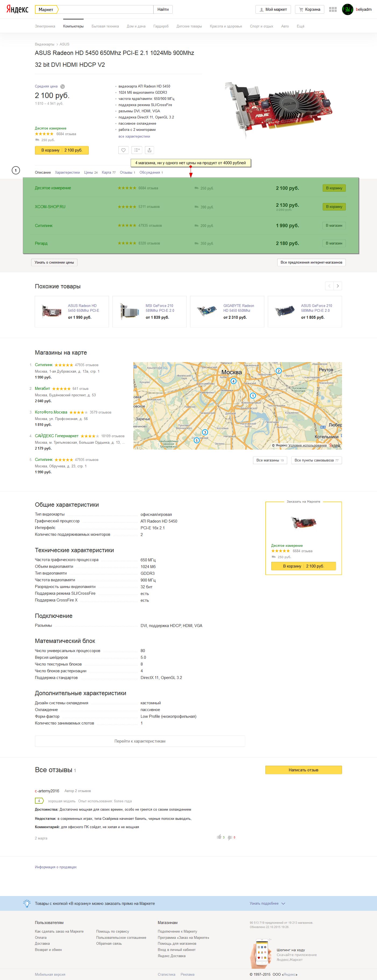This screenshot has width=377, height=980.
Task: Click the share icon below the specs
Action: point(149,150)
